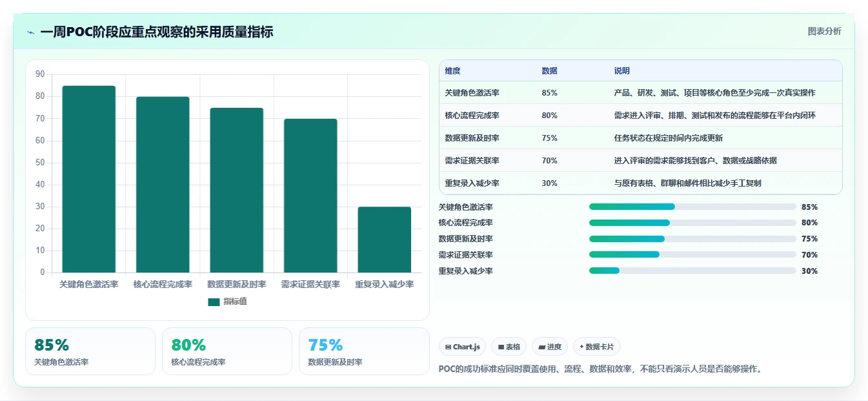This screenshot has width=868, height=401.
Task: Click the title 一周POC阶段应重点观察的采用质量指标
Action: click(x=157, y=32)
